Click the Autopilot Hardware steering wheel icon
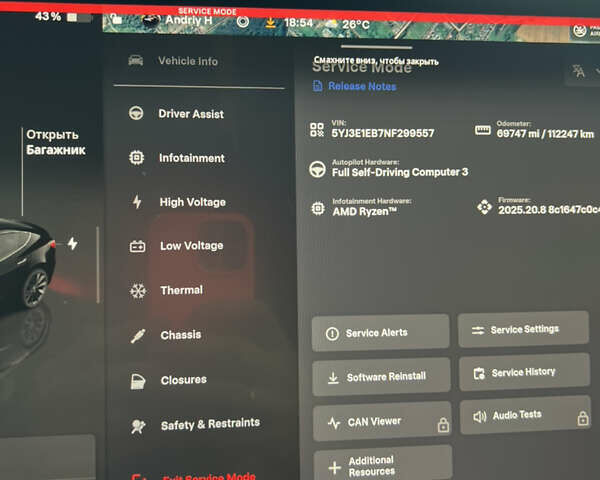Screen dimensions: 600x480 pyautogui.click(x=317, y=169)
